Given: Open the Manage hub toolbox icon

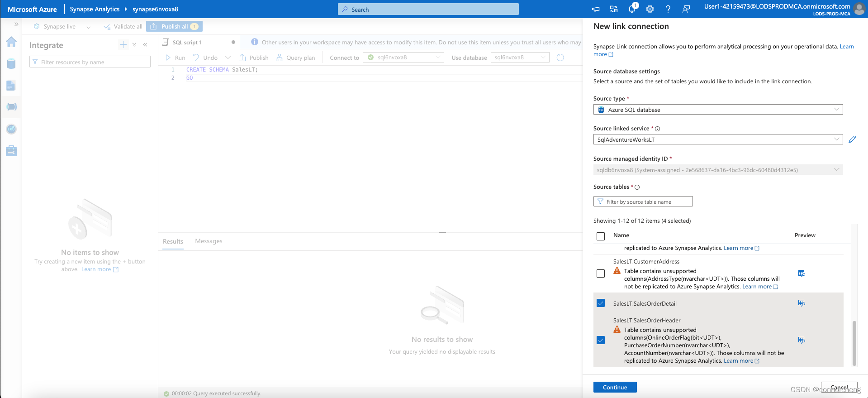Looking at the screenshot, I should pyautogui.click(x=11, y=151).
